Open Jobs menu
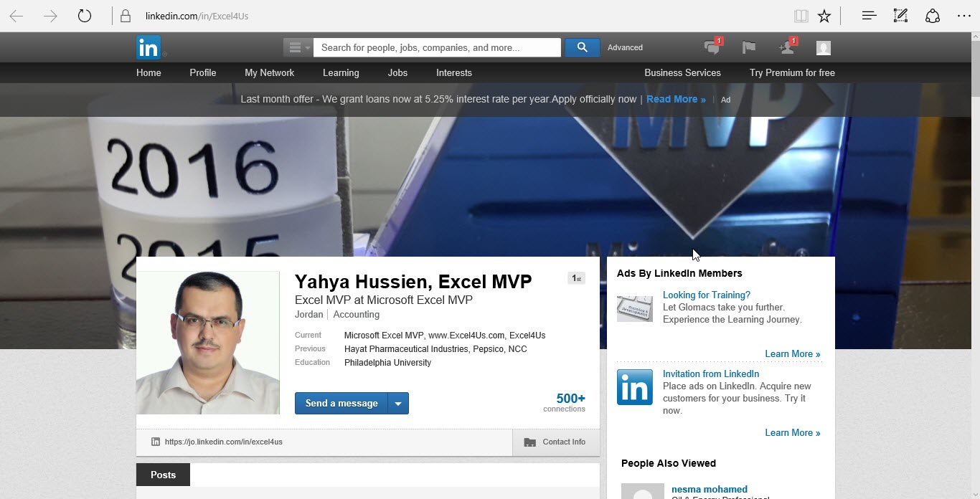 coord(397,72)
